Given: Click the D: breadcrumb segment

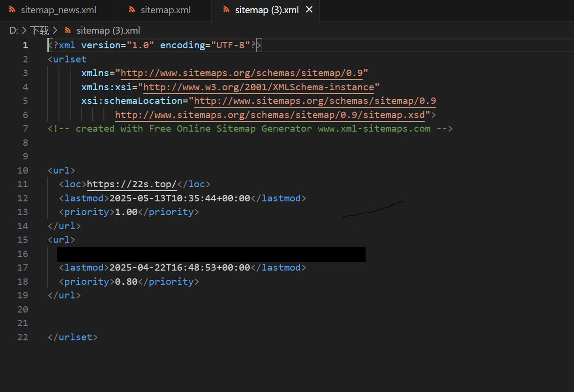Looking at the screenshot, I should pyautogui.click(x=14, y=30).
